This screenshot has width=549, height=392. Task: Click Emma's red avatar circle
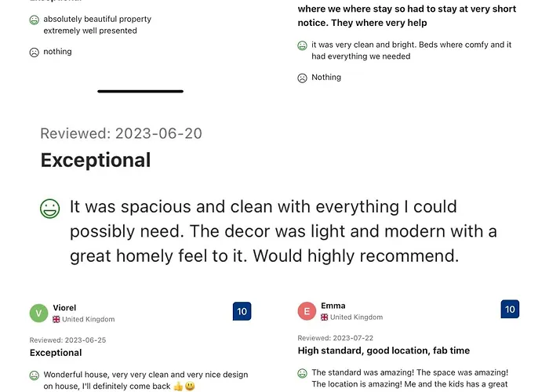[x=307, y=310]
